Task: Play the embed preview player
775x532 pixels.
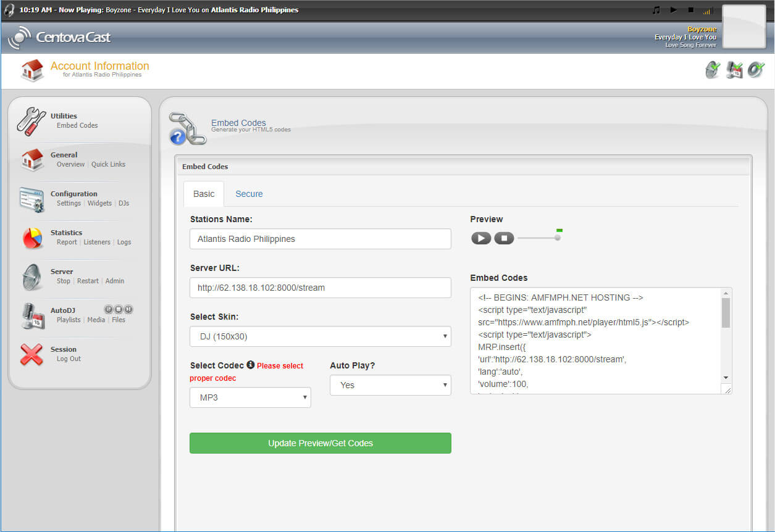Action: (481, 238)
